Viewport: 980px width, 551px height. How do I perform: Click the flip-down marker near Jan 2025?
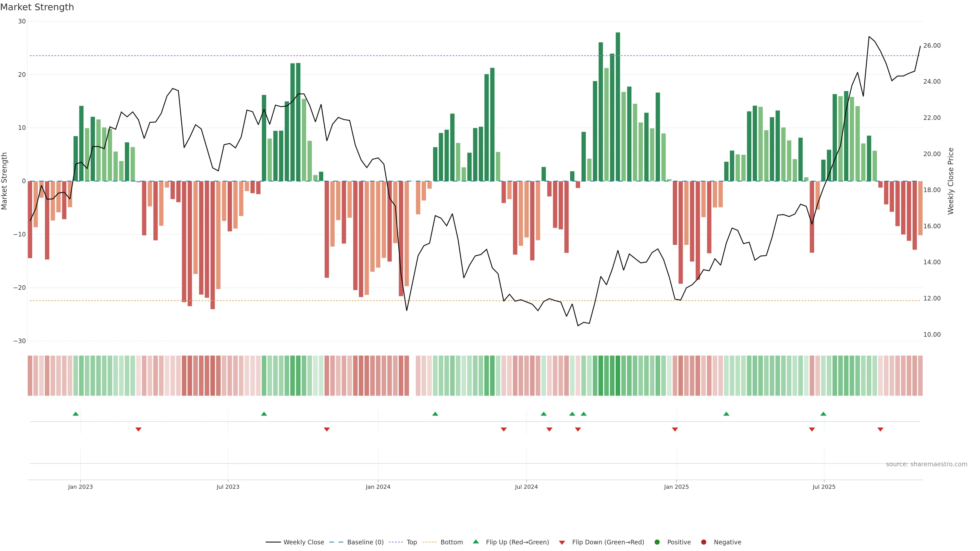[x=675, y=429]
